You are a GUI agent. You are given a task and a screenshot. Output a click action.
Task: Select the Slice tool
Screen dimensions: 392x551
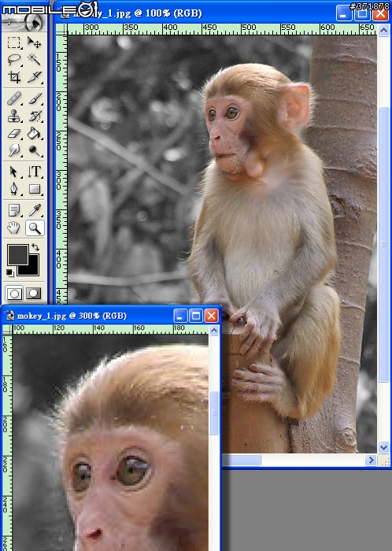coord(35,76)
